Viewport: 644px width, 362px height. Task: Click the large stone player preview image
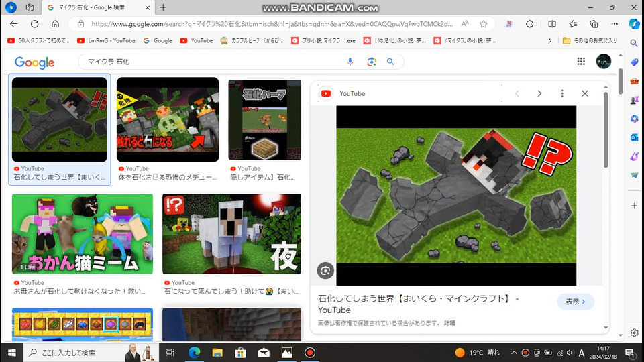point(456,195)
